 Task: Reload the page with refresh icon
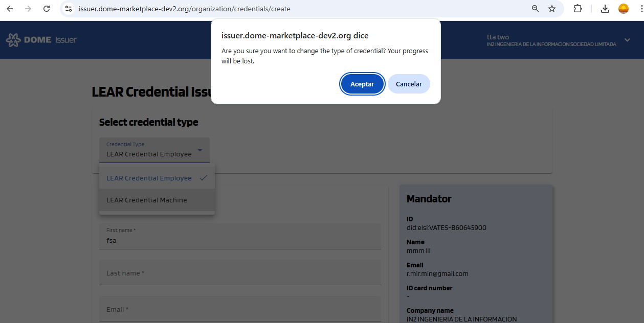tap(47, 9)
